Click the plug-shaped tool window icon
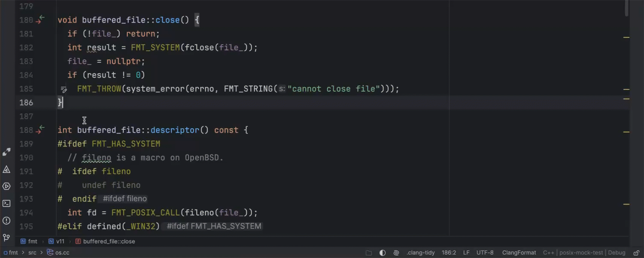 [6, 152]
